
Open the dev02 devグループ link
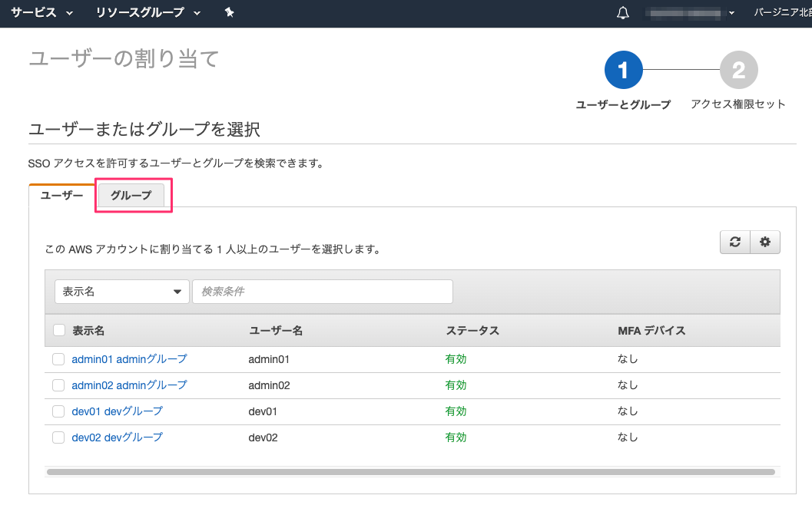tap(117, 437)
